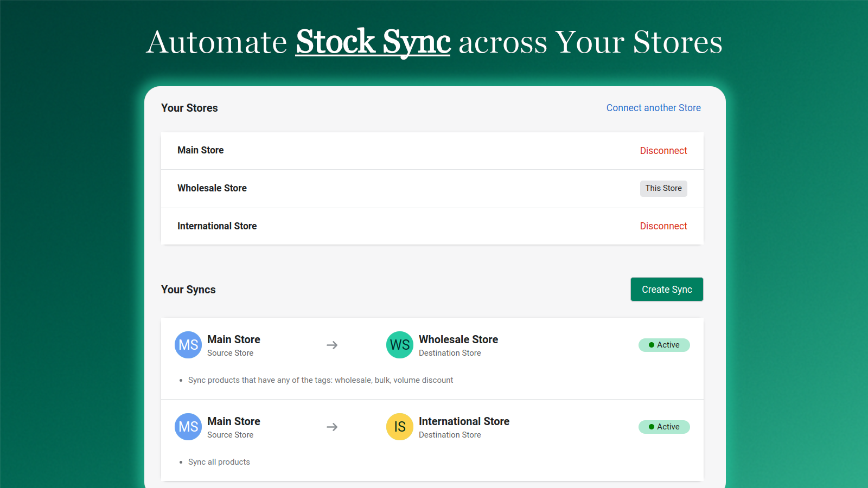Click the This Store badge on Wholesale Store
868x488 pixels.
pos(663,188)
